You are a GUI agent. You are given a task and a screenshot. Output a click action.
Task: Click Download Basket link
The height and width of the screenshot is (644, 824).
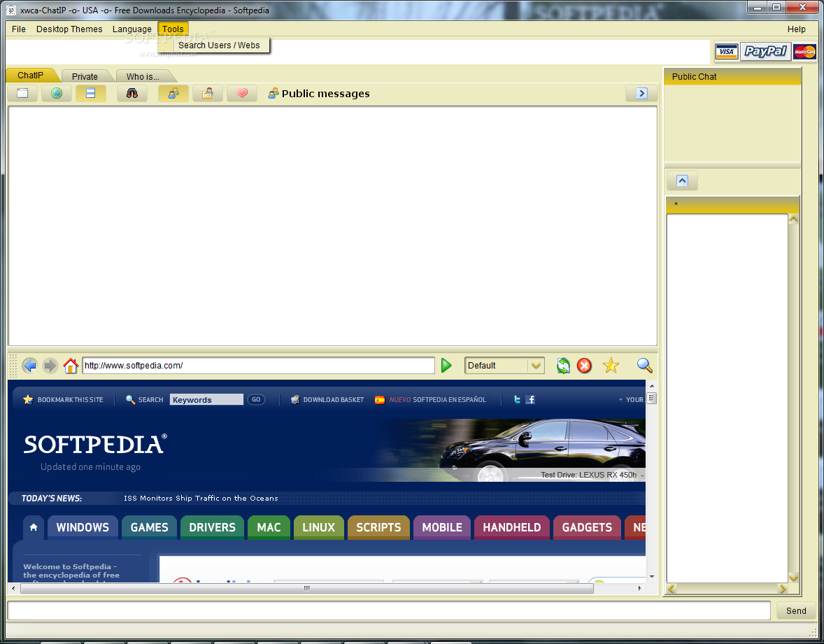[327, 400]
